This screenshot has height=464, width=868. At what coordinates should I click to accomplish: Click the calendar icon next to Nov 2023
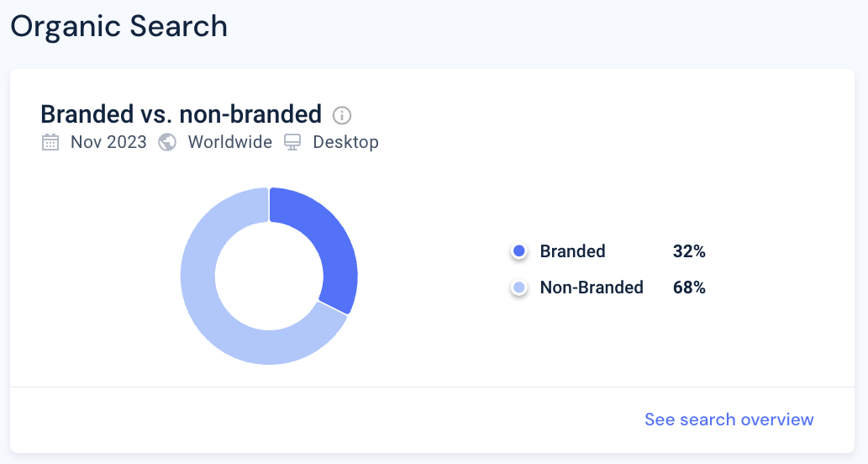tap(50, 142)
